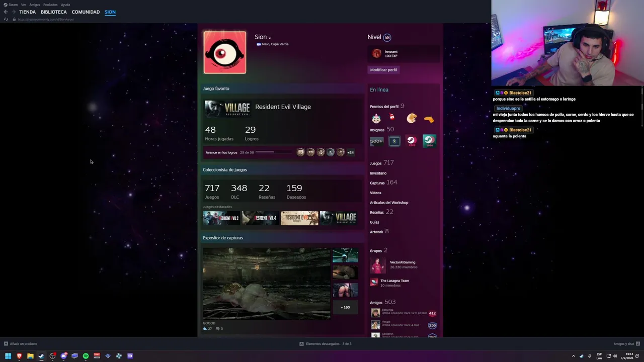Open Premios del perfil 9 link
The height and width of the screenshot is (362, 644).
(387, 106)
